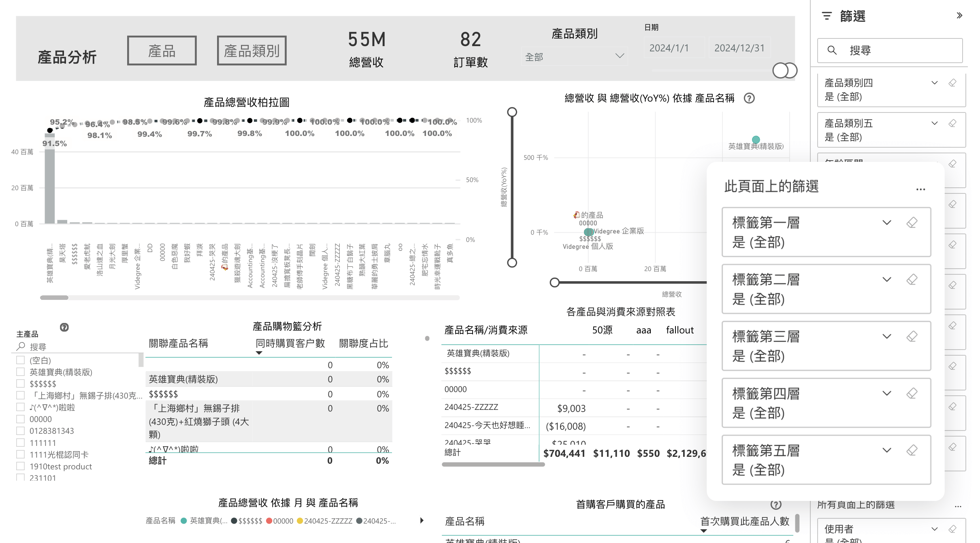Tick the 1910test product checkbox
The height and width of the screenshot is (543, 980).
click(x=21, y=466)
